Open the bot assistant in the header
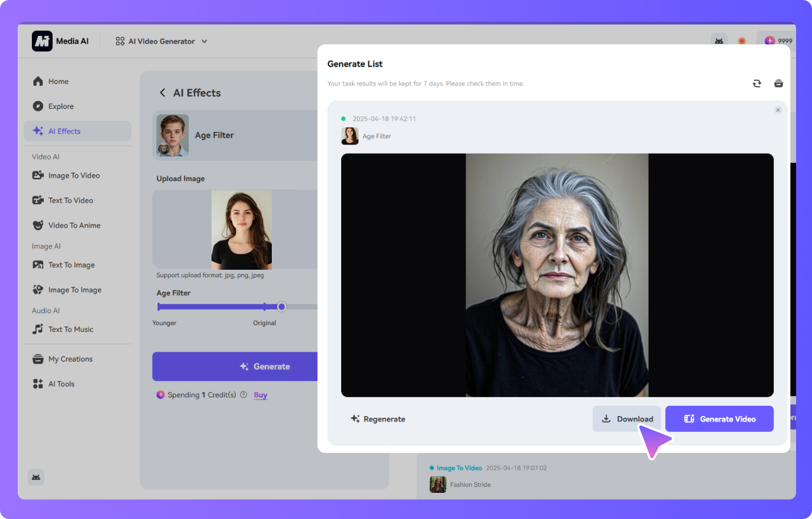This screenshot has width=812, height=519. point(719,40)
